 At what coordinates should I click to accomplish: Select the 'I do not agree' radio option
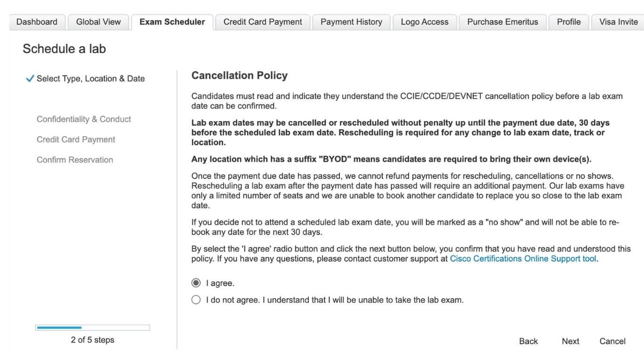[196, 300]
